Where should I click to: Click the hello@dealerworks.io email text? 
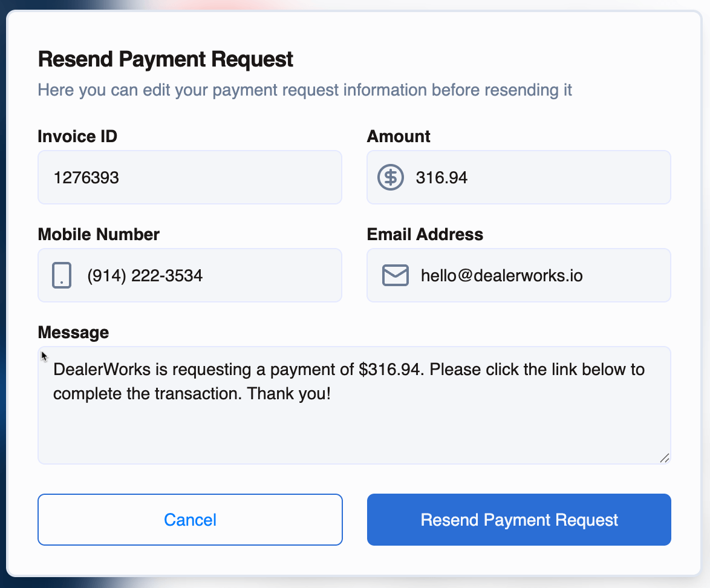[x=501, y=276]
